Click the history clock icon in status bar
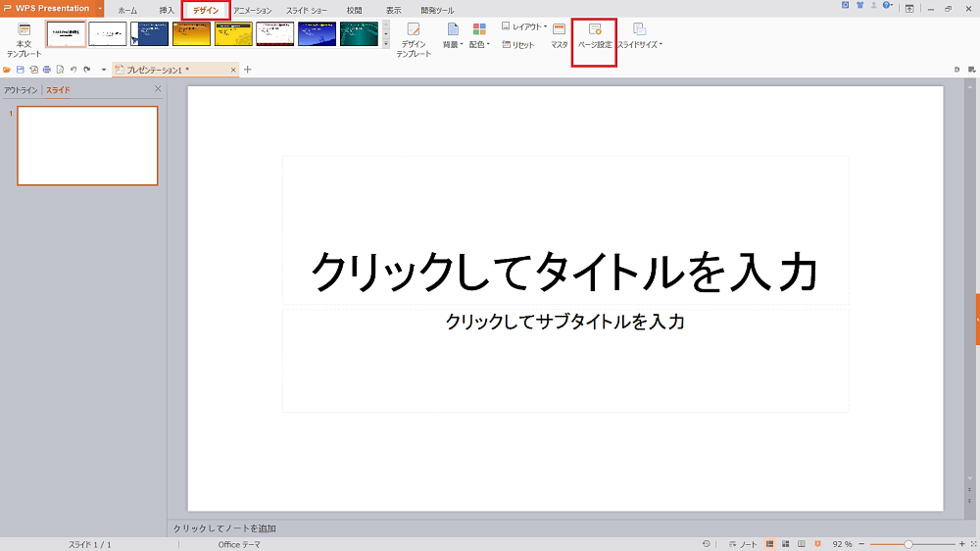 [x=707, y=544]
